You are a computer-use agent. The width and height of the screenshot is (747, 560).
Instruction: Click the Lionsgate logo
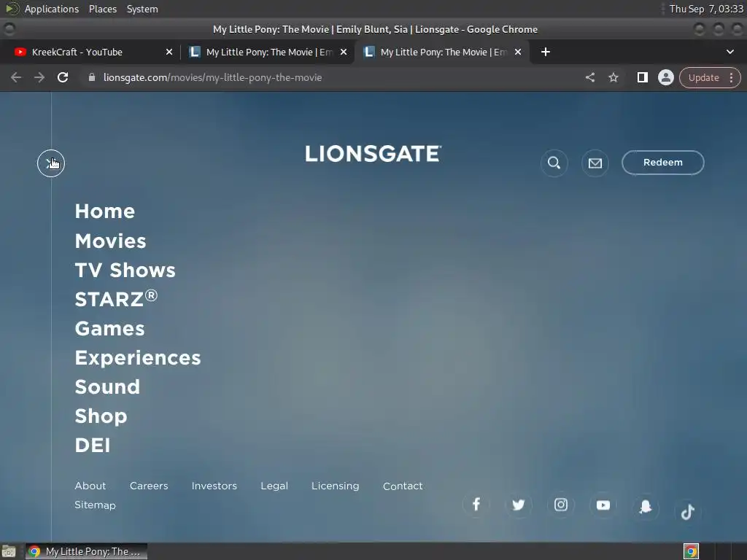click(373, 154)
